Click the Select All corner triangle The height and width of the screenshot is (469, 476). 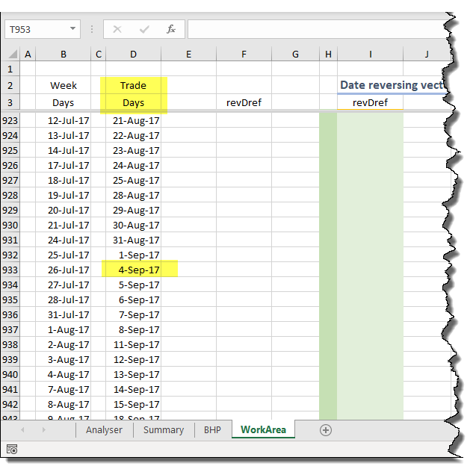pos(10,55)
